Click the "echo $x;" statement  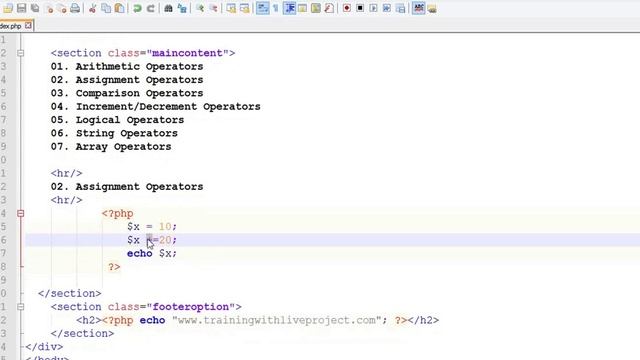point(152,253)
